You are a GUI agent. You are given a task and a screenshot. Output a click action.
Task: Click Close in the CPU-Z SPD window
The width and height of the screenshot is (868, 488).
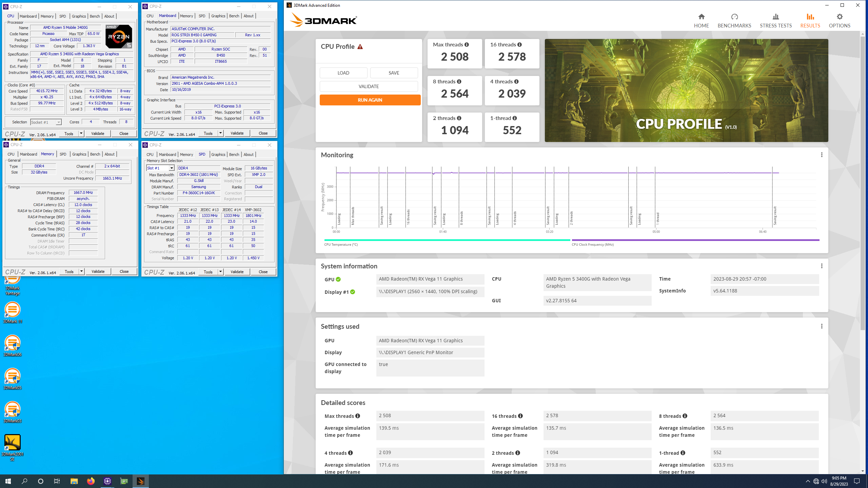pos(263,272)
